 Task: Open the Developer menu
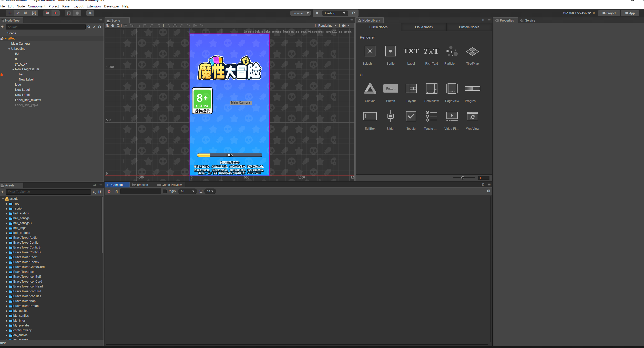point(111,6)
